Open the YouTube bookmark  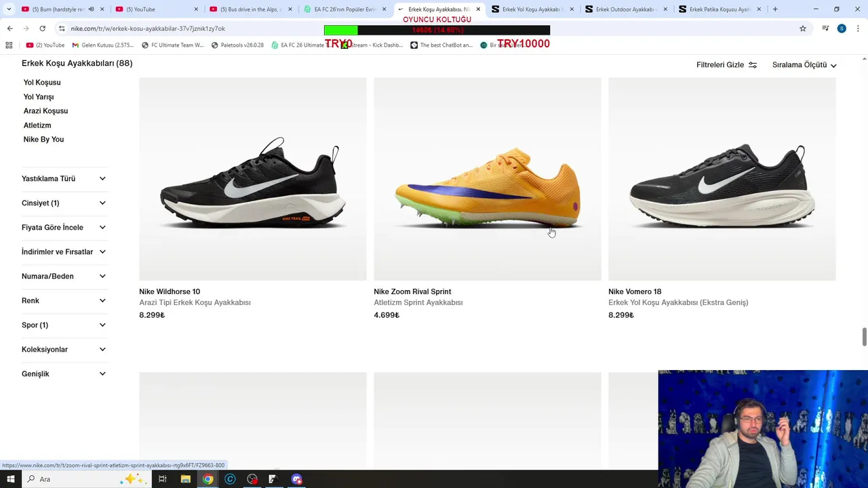click(x=45, y=45)
